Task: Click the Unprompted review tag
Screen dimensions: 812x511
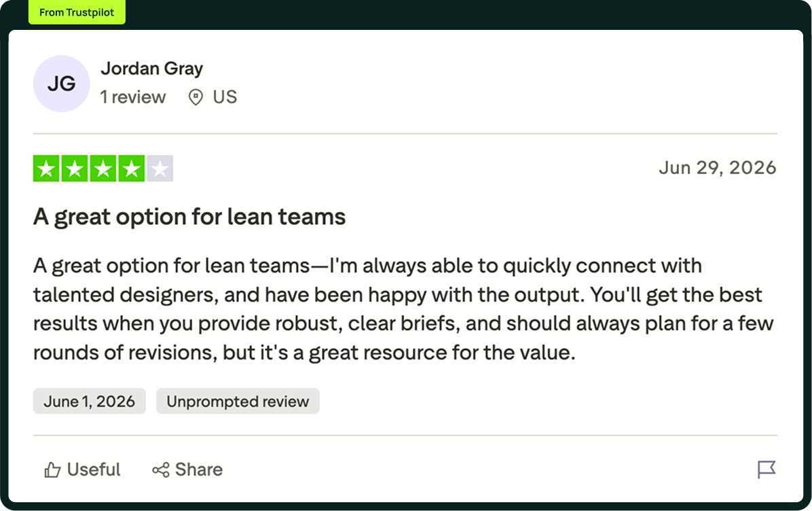Action: tap(238, 401)
